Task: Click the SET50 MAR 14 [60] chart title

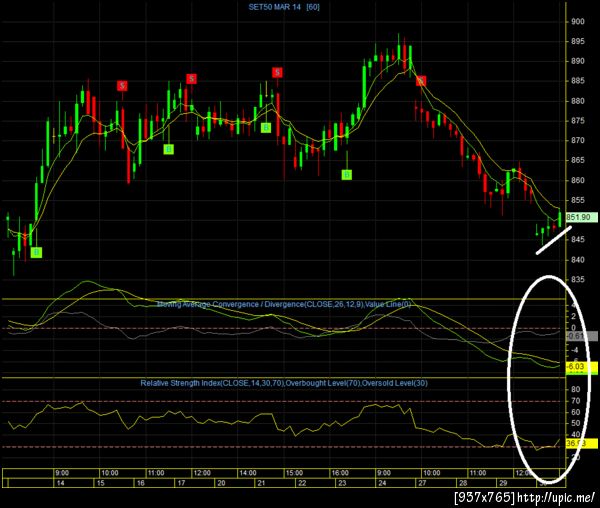Action: (284, 7)
